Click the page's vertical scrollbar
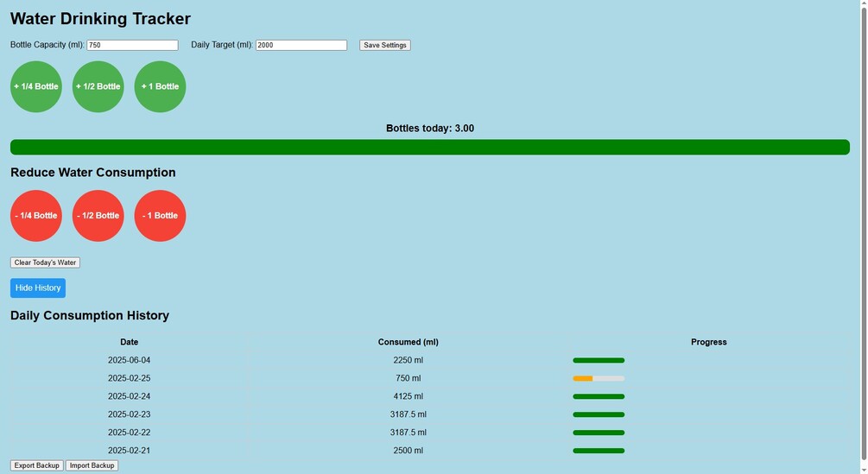 863,232
